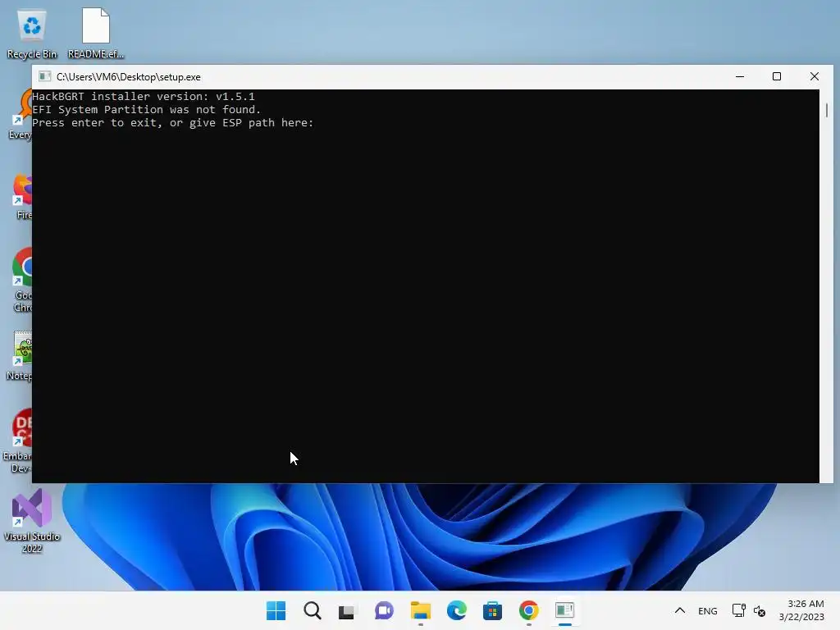Screen dimensions: 840x630
Task: Launch the Chat app from the taskbar
Action: click(384, 610)
